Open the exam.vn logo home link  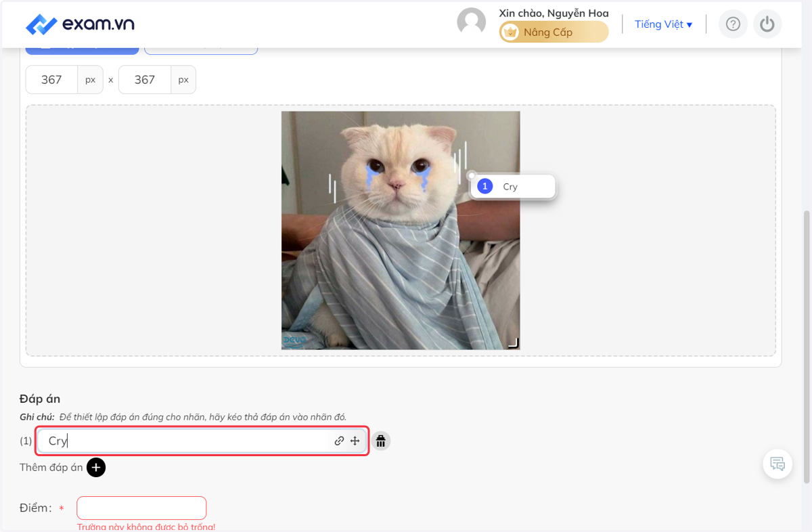pos(80,24)
